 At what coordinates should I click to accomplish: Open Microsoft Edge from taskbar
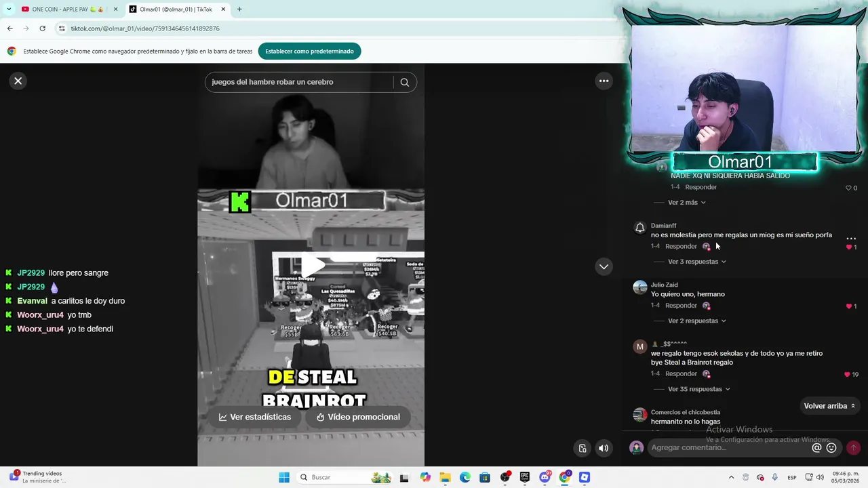click(x=465, y=477)
